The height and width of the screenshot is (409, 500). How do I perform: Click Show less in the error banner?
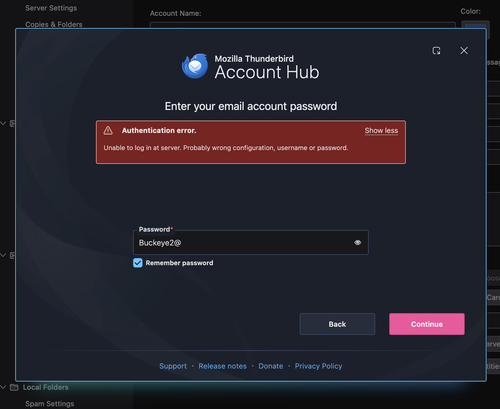pyautogui.click(x=381, y=131)
